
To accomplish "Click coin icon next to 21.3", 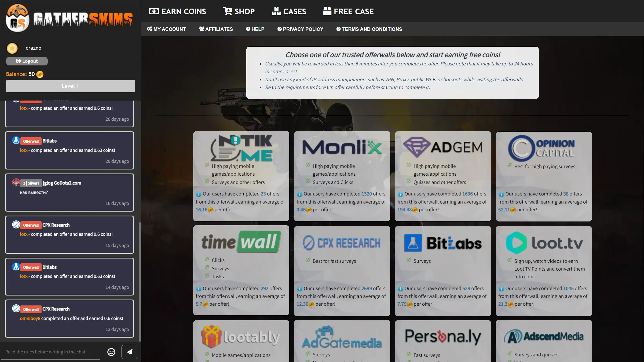I will click(x=511, y=304).
